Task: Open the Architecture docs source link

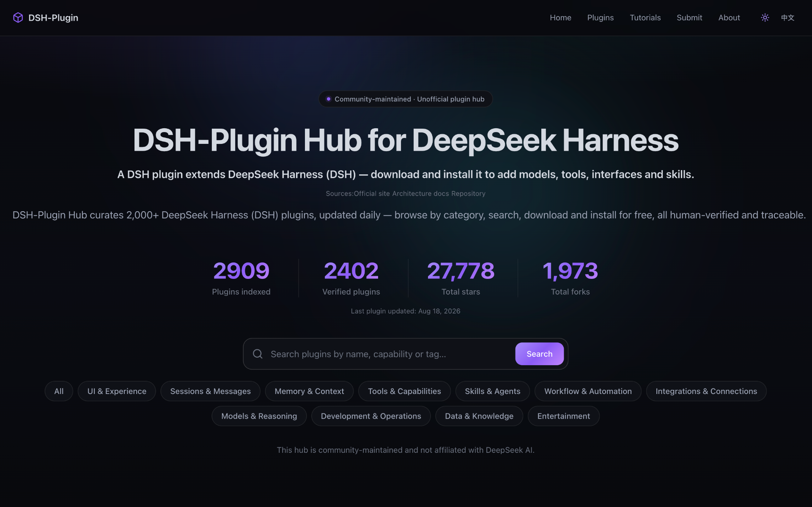Action: click(420, 193)
